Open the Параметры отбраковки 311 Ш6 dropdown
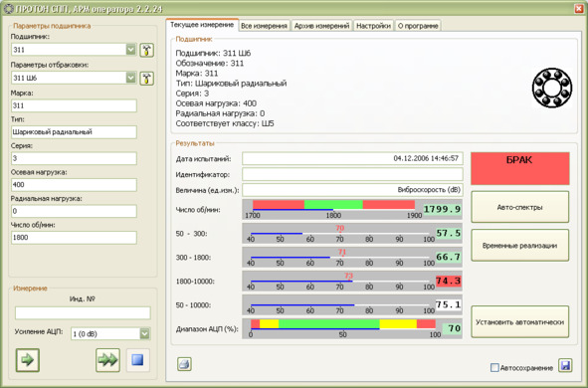588x388 pixels. pos(130,78)
